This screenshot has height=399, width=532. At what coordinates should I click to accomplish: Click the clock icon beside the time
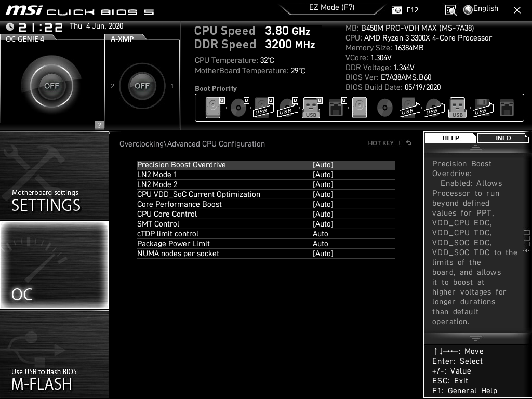pyautogui.click(x=10, y=26)
